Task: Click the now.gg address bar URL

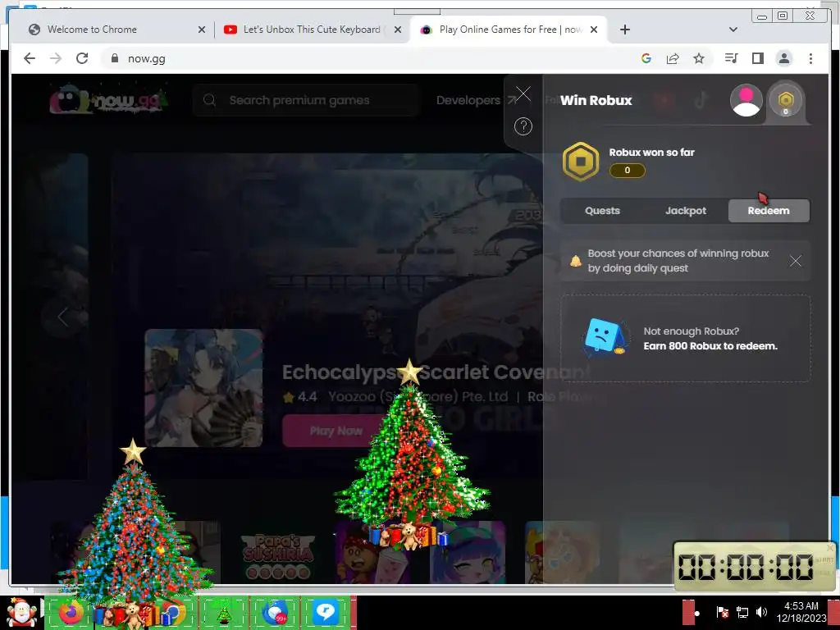Action: pyautogui.click(x=146, y=59)
